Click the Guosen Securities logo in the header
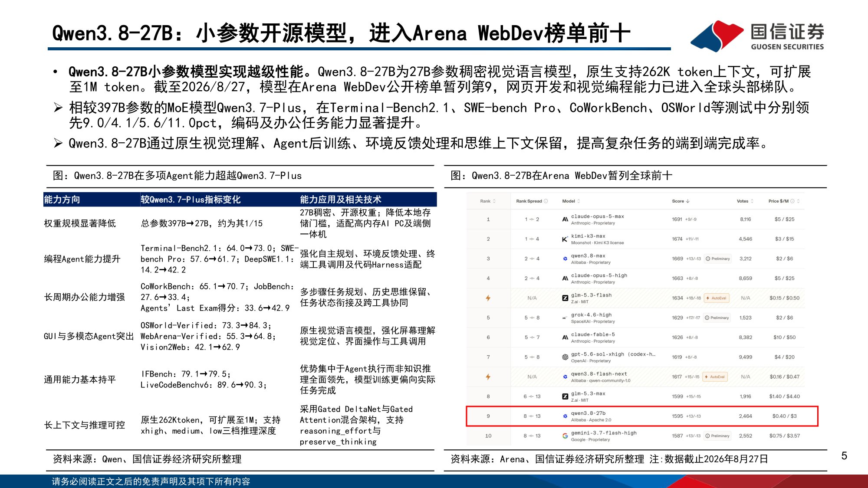 point(757,36)
